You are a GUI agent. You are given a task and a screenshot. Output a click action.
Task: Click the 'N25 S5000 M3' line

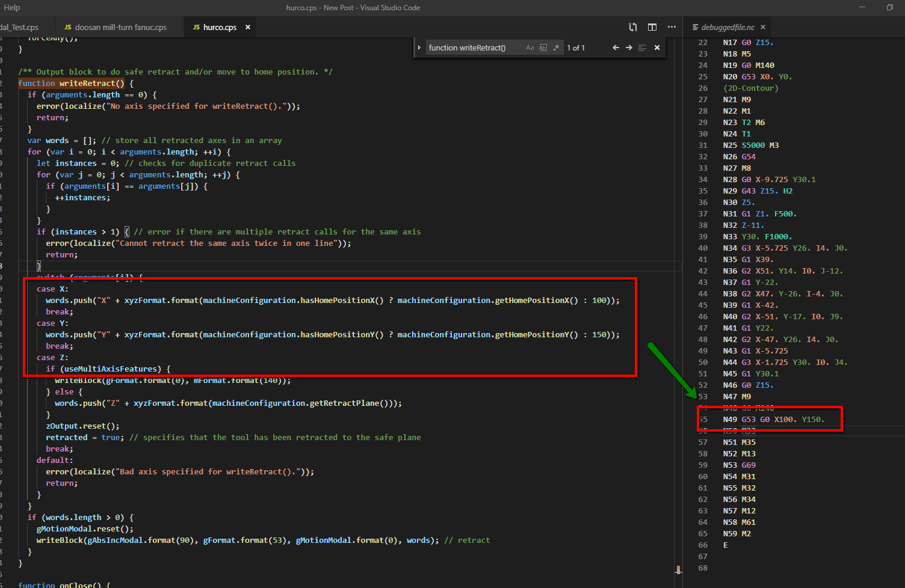coord(750,145)
